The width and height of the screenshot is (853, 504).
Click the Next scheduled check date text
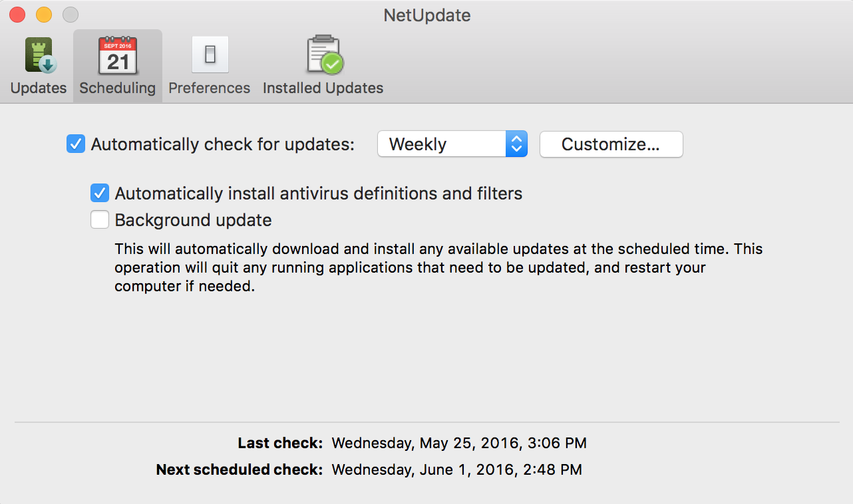point(457,469)
